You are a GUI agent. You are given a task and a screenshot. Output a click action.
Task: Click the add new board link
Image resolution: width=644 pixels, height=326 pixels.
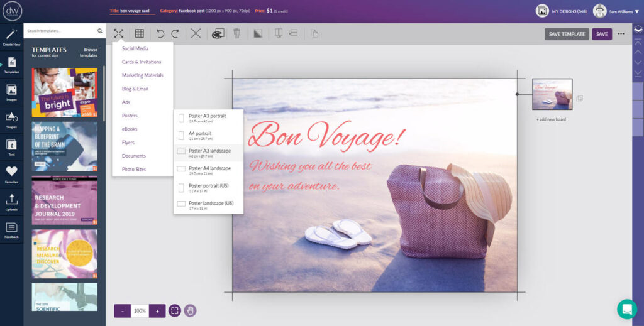pos(551,119)
